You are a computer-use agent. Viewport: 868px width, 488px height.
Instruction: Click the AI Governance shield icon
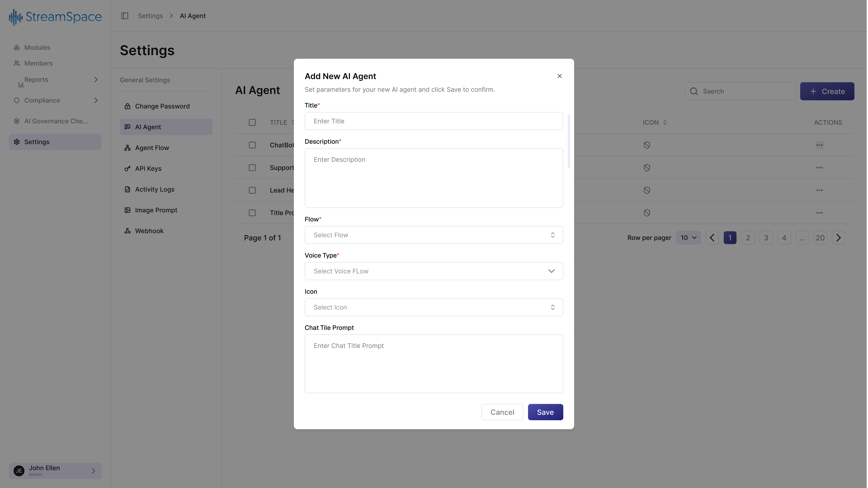[x=17, y=121]
